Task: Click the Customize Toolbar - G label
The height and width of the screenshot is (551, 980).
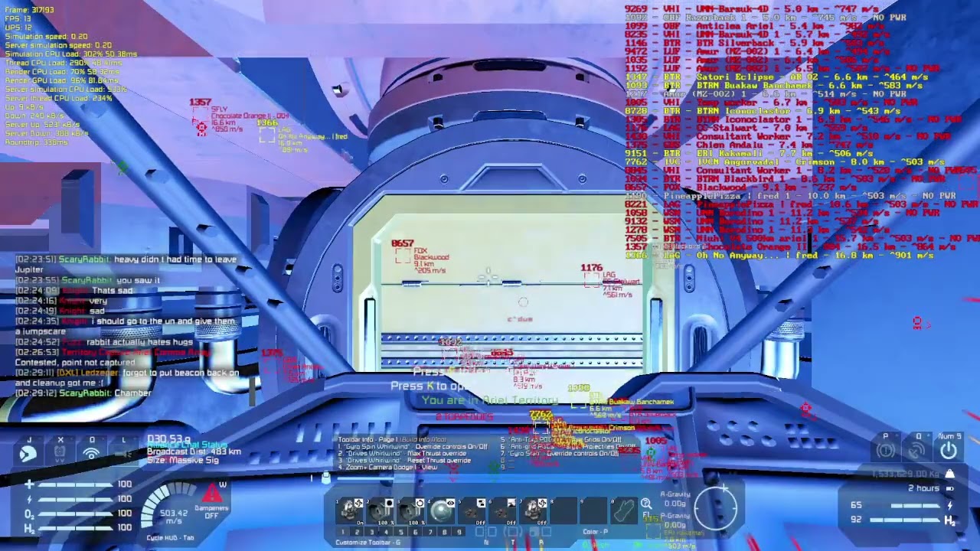Action: (368, 543)
